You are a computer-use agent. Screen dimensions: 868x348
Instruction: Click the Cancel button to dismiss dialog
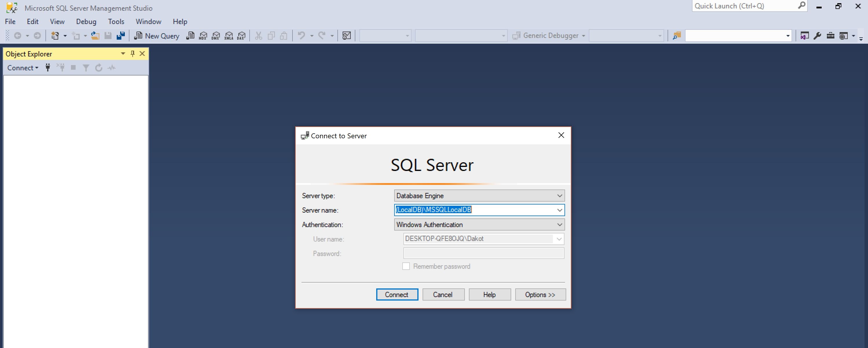(443, 294)
